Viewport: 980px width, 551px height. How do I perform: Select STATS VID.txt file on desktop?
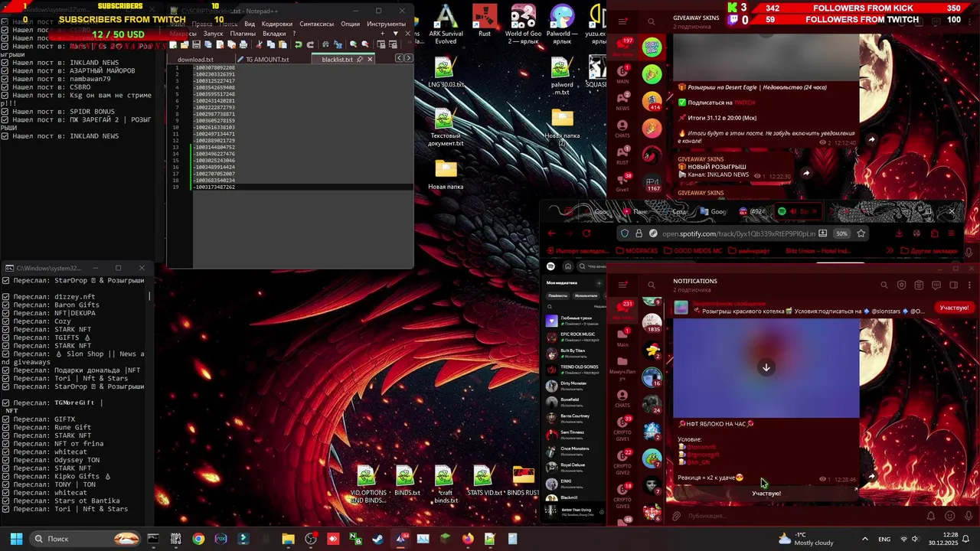(483, 482)
